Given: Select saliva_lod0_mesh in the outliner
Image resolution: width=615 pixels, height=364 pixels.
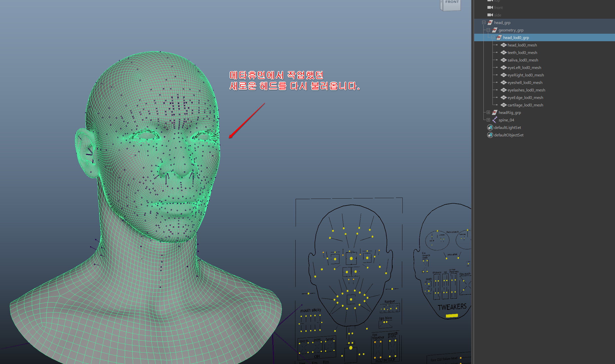Looking at the screenshot, I should 523,60.
